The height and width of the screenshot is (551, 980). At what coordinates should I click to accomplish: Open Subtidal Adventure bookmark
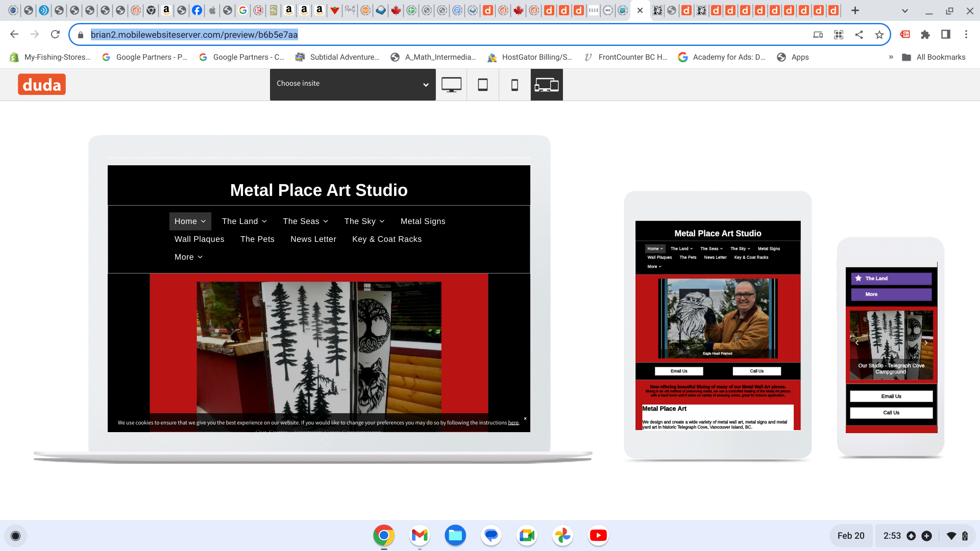click(x=337, y=57)
